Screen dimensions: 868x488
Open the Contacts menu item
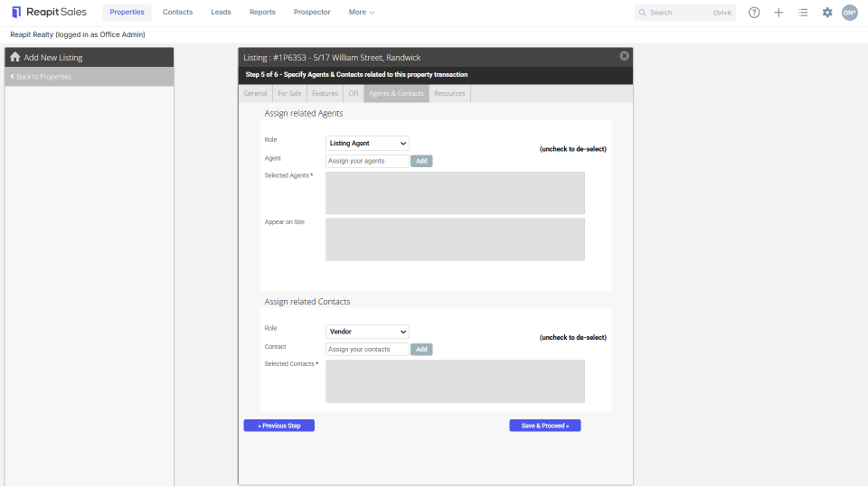[x=178, y=12]
